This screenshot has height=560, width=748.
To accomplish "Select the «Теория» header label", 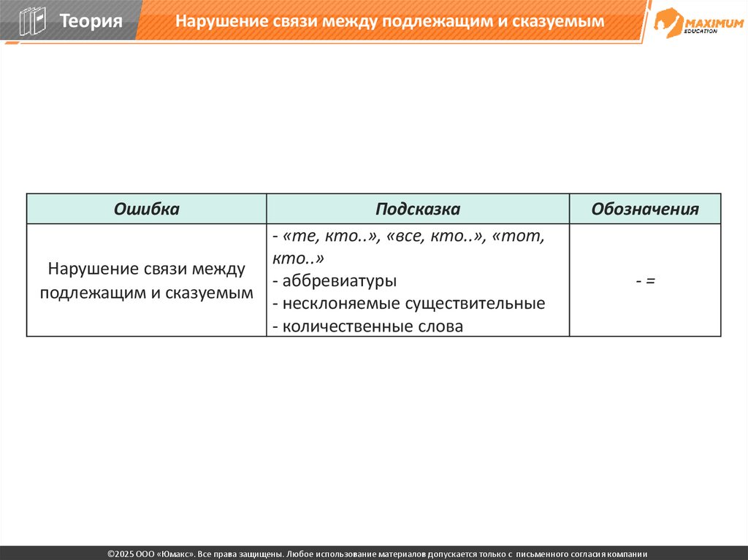I will (91, 21).
